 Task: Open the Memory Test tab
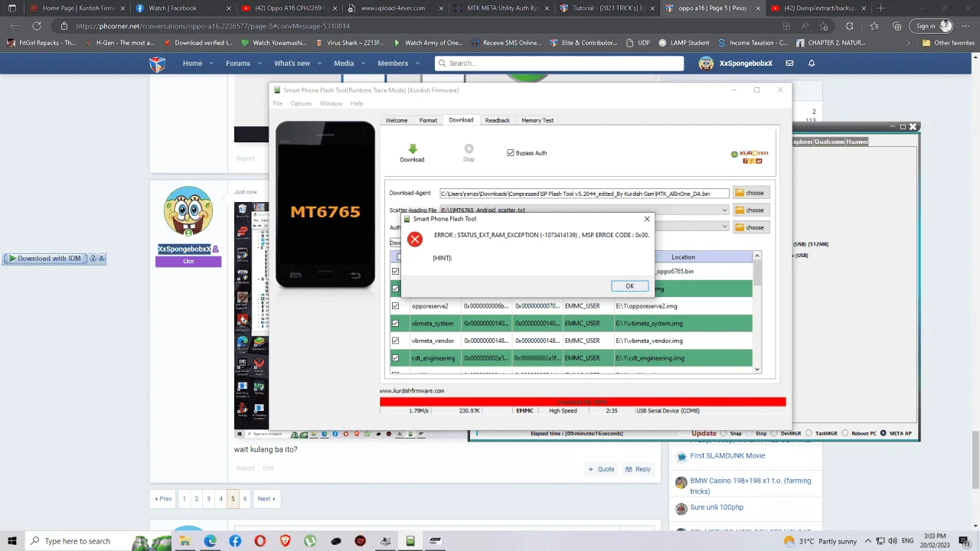point(537,120)
